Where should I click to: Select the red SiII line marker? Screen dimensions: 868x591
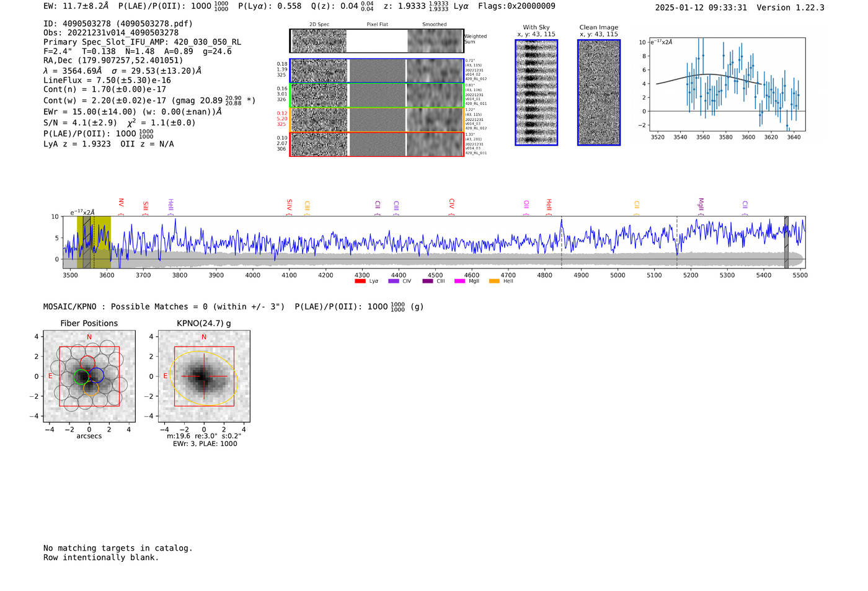pos(146,207)
